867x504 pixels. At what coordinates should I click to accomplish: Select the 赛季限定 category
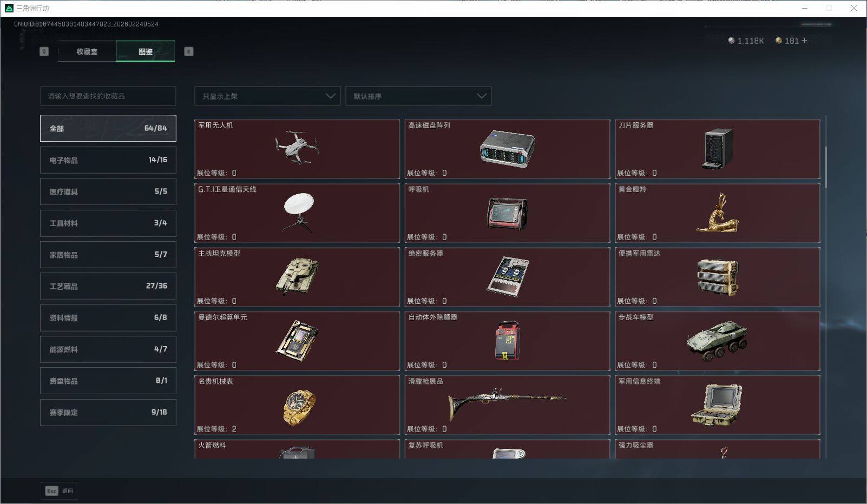tap(108, 412)
